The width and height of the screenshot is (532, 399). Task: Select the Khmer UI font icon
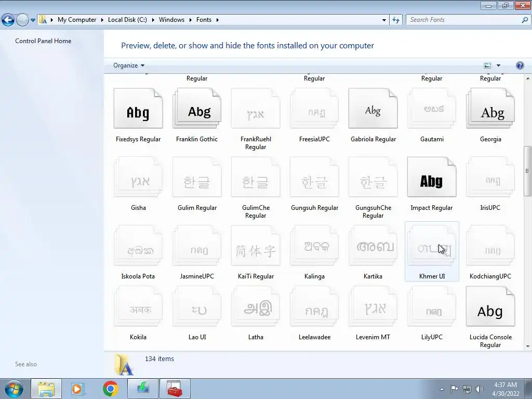click(x=432, y=245)
